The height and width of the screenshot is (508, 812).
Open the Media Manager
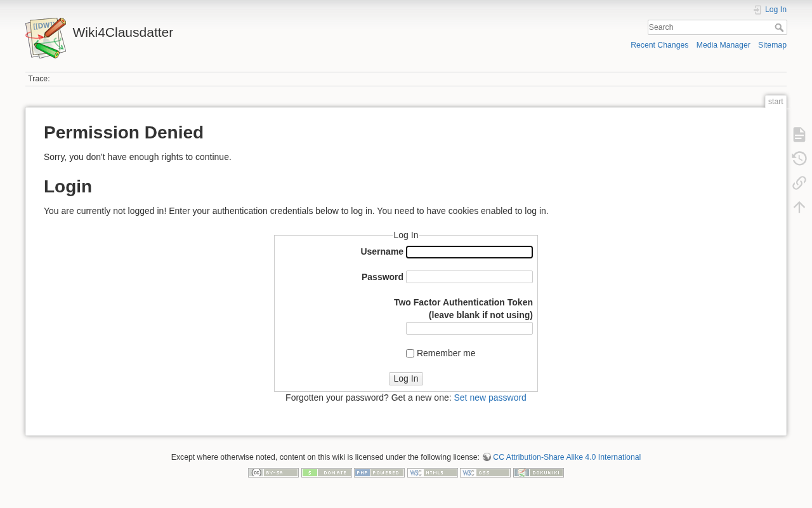tap(723, 45)
